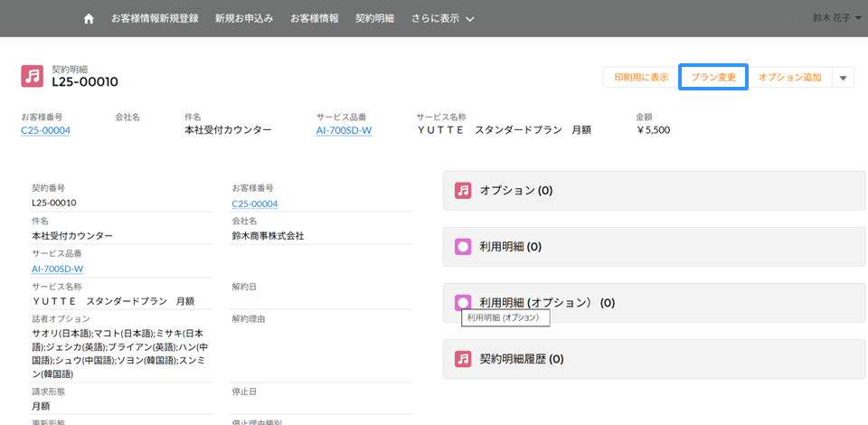Click the 利用明細 (オプション) list icon
This screenshot has height=425, width=868.
point(463,302)
